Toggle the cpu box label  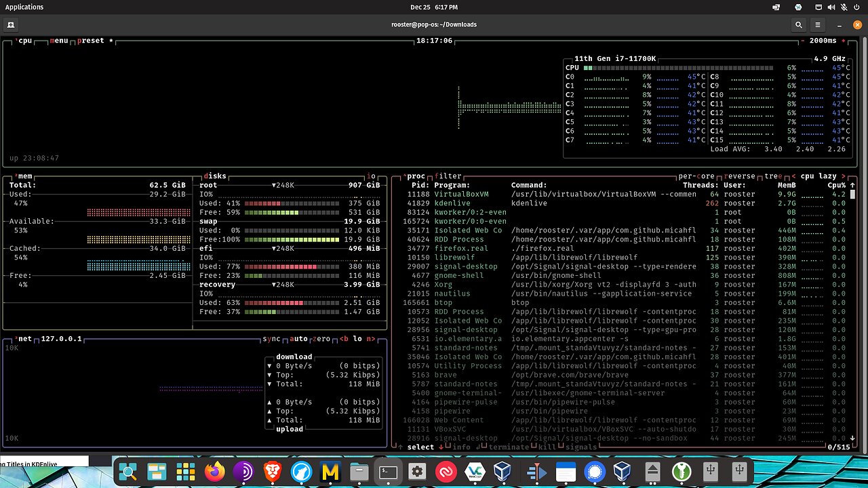[24, 41]
